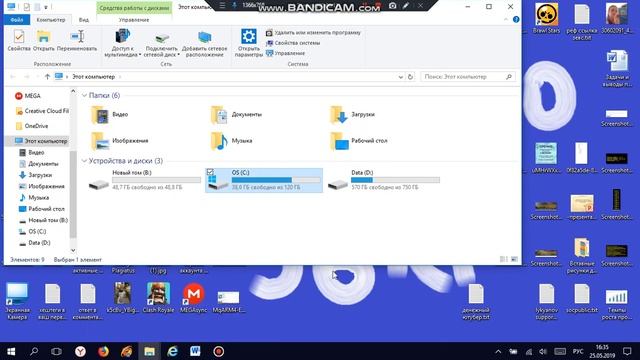The image size is (640, 360).
Task: Select drive Data (D:)
Action: click(x=384, y=180)
